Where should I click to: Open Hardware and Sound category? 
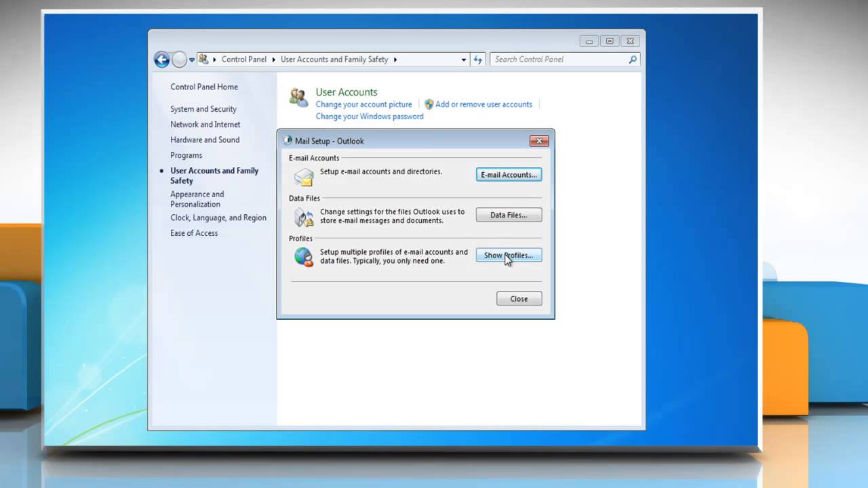click(x=205, y=140)
